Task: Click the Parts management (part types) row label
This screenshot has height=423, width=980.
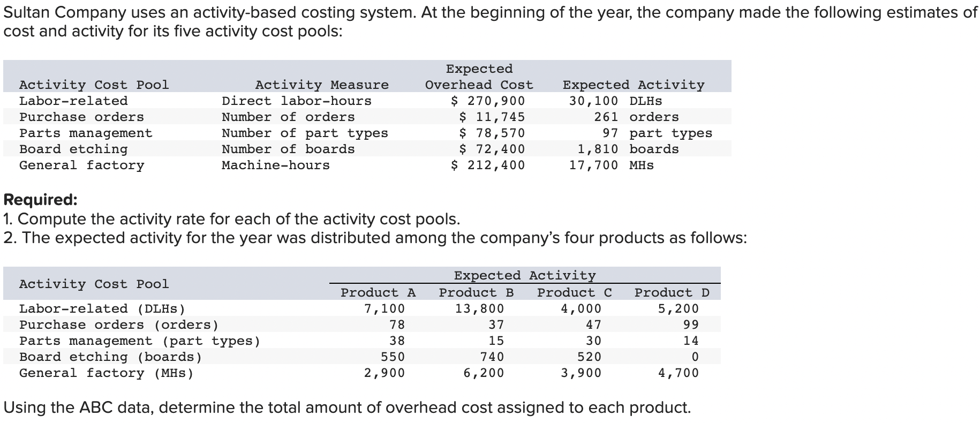Action: pyautogui.click(x=140, y=341)
